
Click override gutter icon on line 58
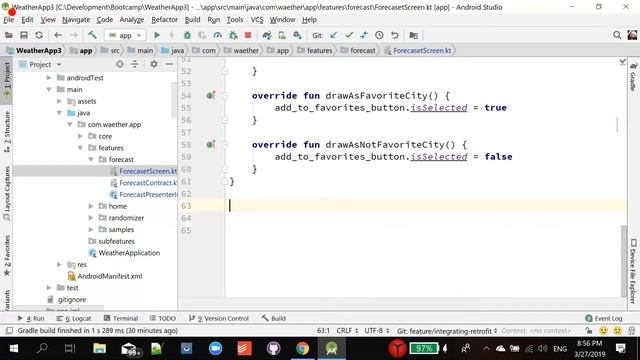tap(211, 144)
